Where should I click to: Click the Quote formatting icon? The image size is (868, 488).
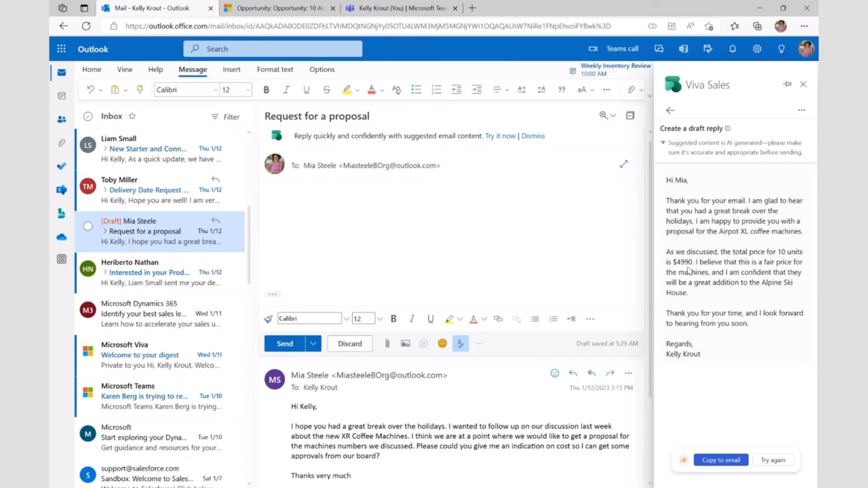point(561,89)
